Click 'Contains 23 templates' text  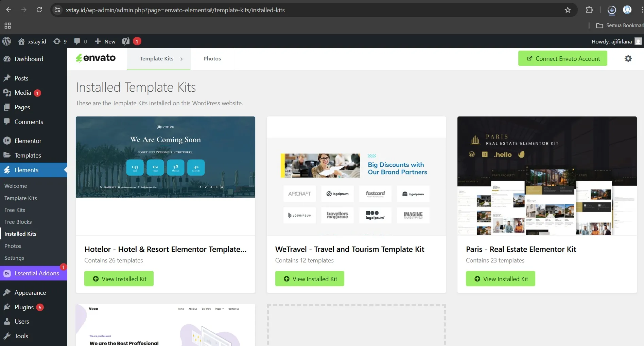[495, 260]
